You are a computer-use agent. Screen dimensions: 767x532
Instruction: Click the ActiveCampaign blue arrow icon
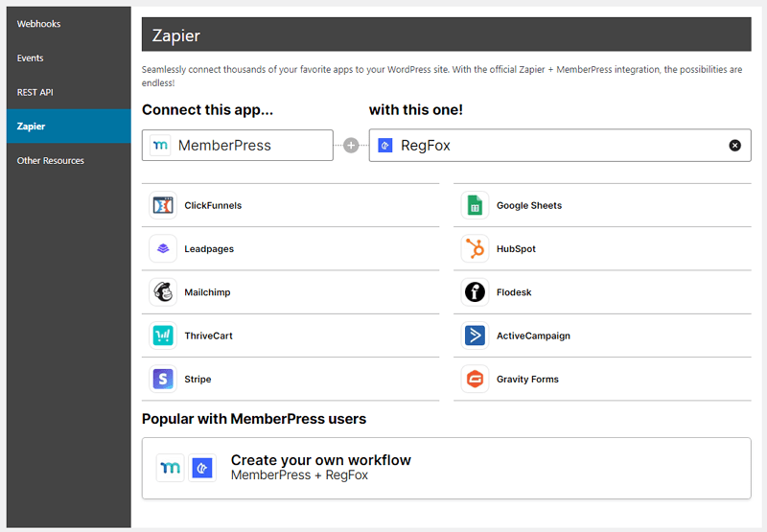475,335
